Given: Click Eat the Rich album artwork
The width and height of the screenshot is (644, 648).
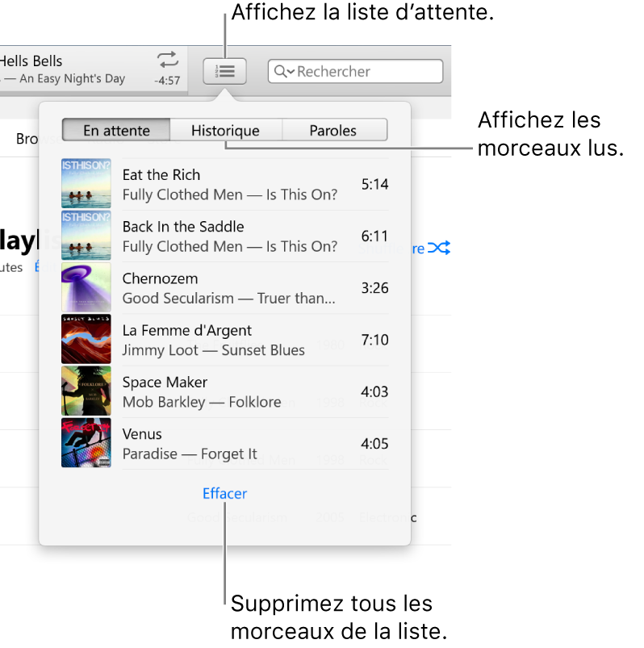Looking at the screenshot, I should click(86, 183).
